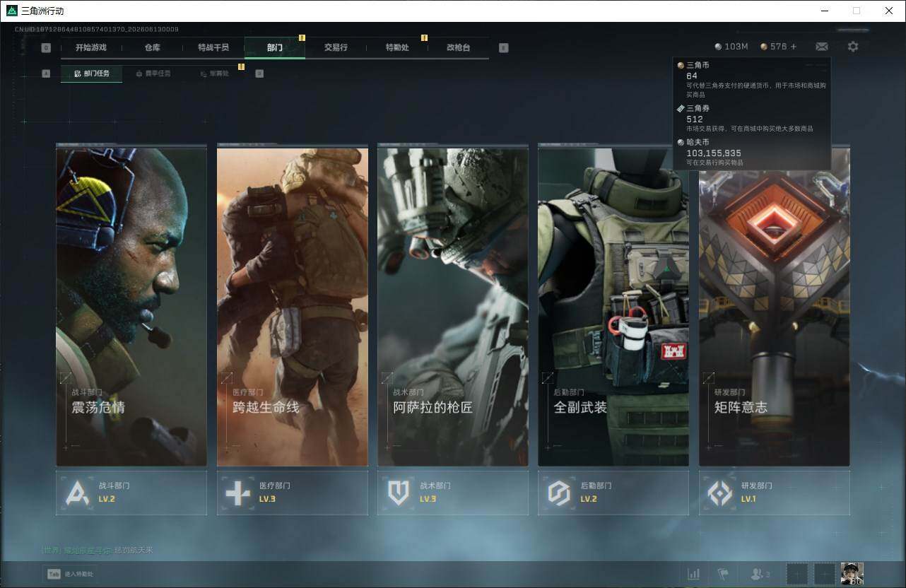The image size is (906, 588).
Task: Open the 震荡危情 combat department card
Action: (x=131, y=305)
